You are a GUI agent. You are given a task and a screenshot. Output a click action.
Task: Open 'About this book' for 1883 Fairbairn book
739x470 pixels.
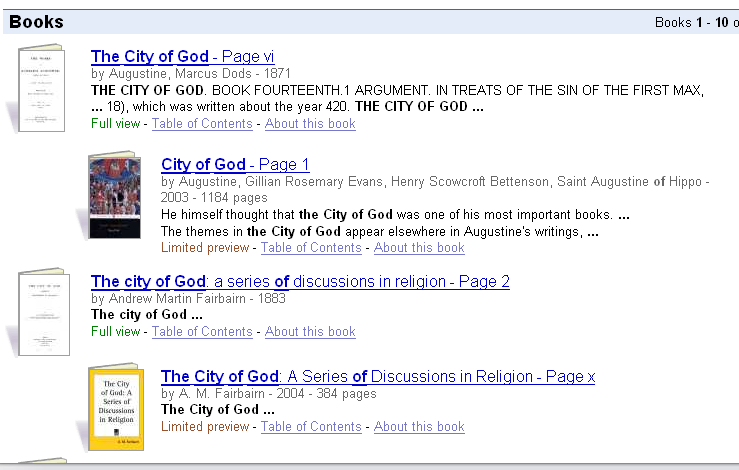310,331
